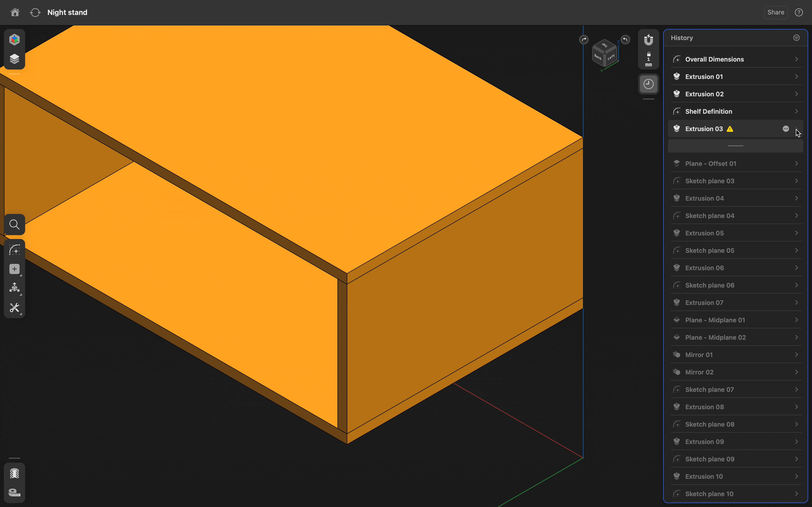Expand the Mirror 01 history entry
This screenshot has height=507, width=812.
pyautogui.click(x=796, y=355)
